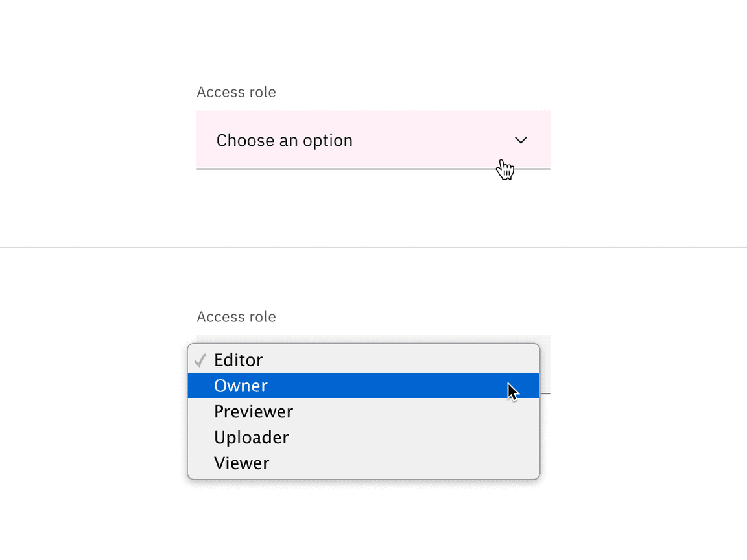Pick the Uploader role option
Image resolution: width=747 pixels, height=560 pixels.
pos(251,437)
